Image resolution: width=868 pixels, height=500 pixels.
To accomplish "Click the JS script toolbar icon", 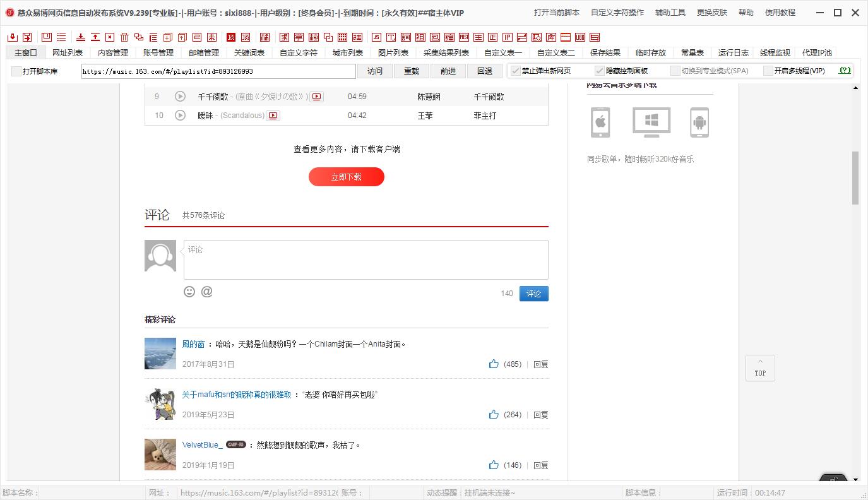I will pyautogui.click(x=377, y=37).
